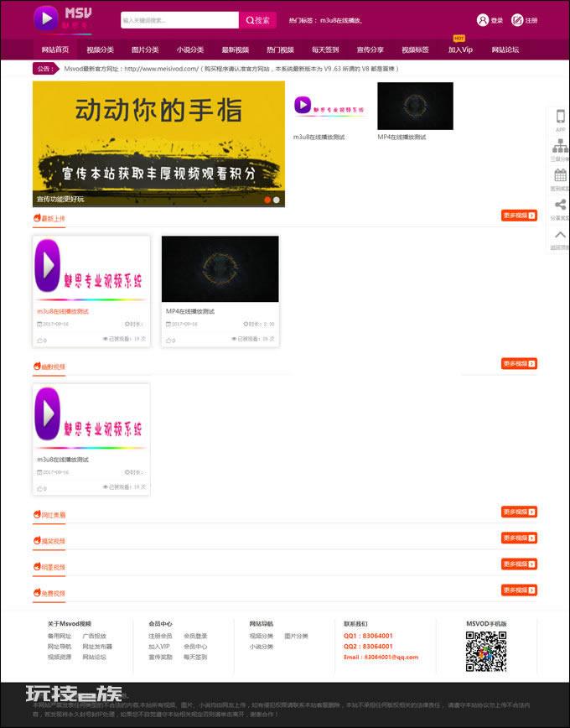Click footer link 会员中心
The height and width of the screenshot is (728, 570).
pyautogui.click(x=195, y=647)
